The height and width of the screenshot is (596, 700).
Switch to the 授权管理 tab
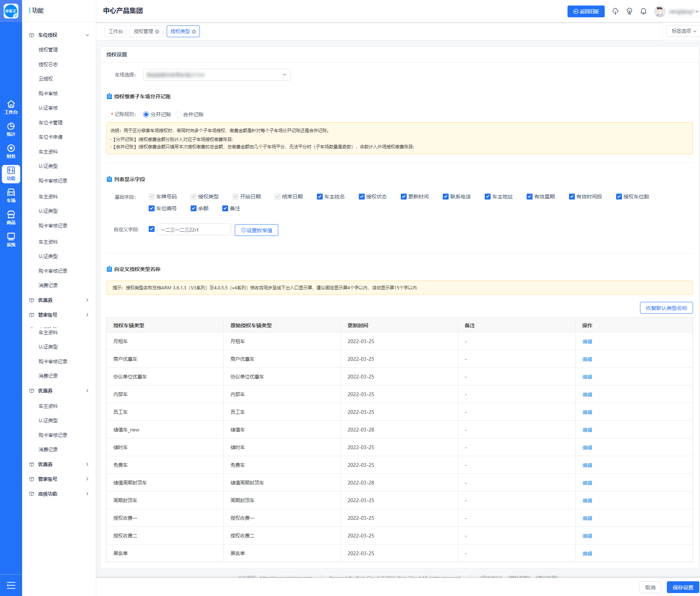click(x=144, y=32)
